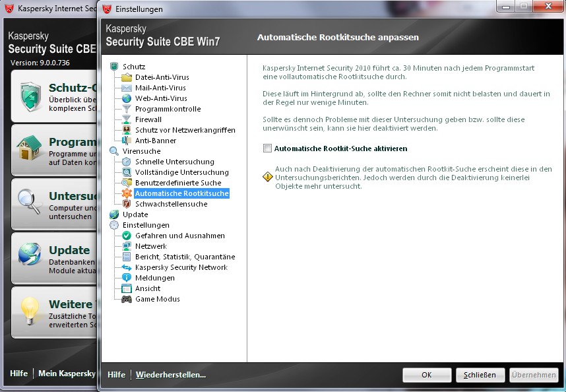
Task: Click the Ansicht window icon
Action: pyautogui.click(x=127, y=288)
